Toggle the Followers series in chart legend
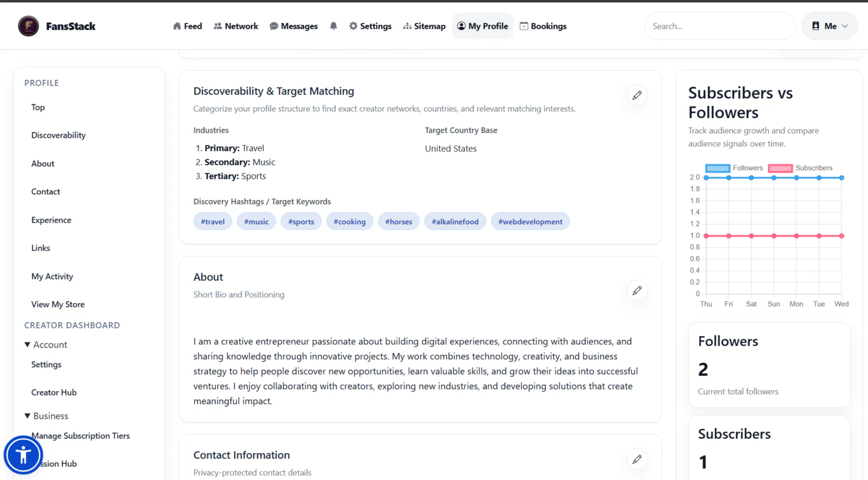 (x=734, y=168)
